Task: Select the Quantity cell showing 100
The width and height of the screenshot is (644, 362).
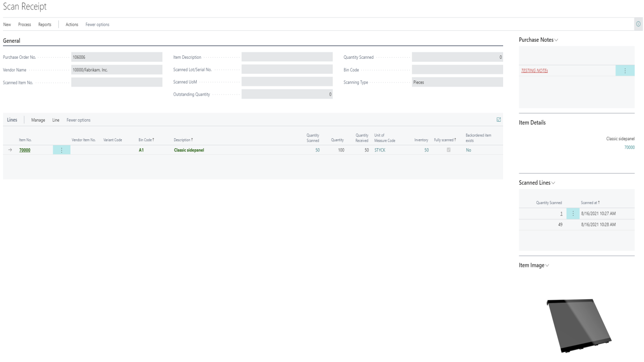Action: (x=341, y=150)
